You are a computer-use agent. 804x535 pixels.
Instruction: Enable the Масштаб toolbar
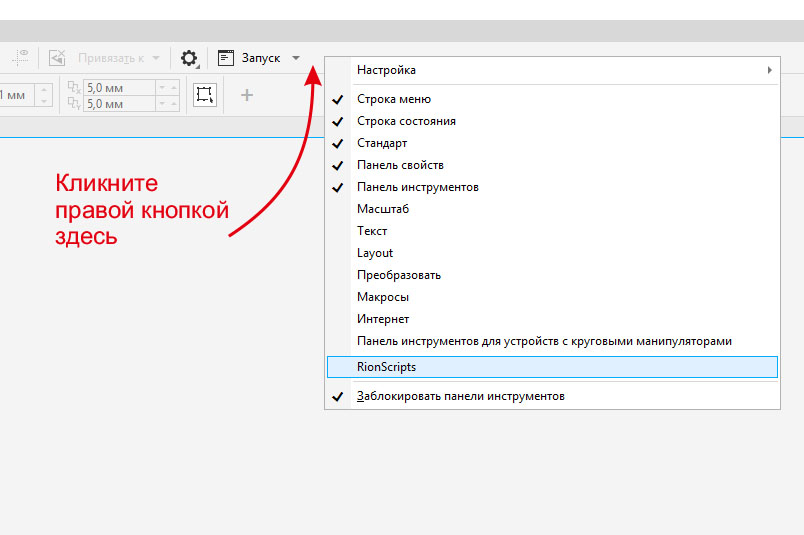(x=552, y=209)
